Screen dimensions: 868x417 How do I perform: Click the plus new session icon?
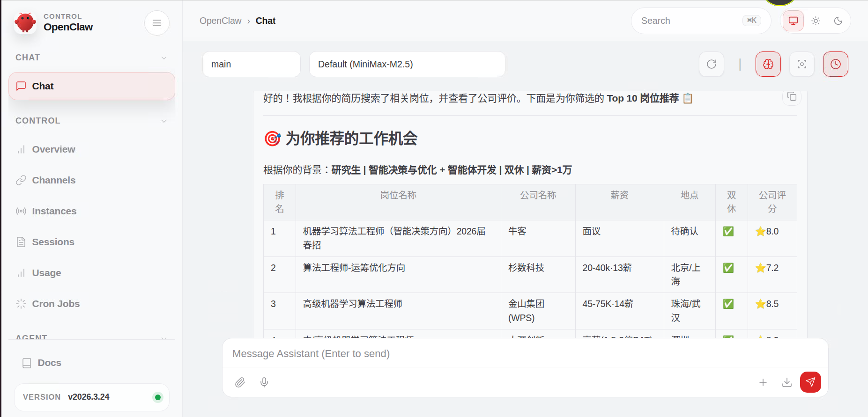tap(763, 382)
